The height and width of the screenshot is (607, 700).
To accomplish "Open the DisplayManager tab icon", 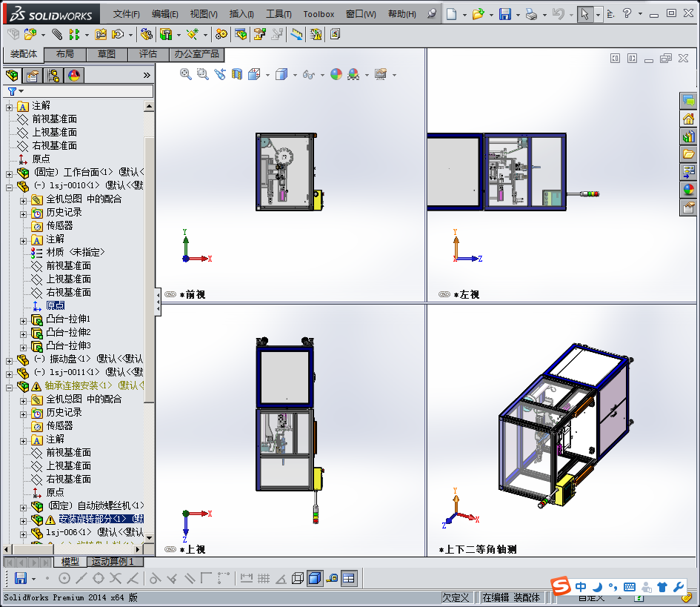I will pos(74,76).
